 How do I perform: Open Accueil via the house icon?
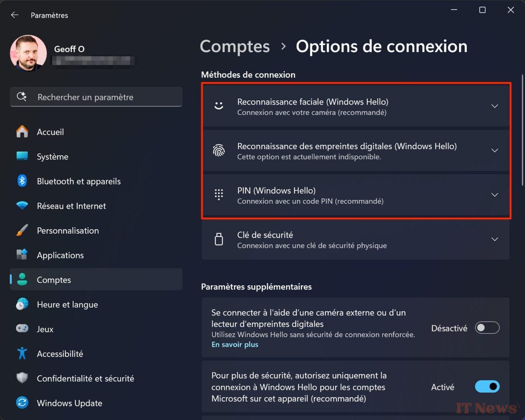22,132
